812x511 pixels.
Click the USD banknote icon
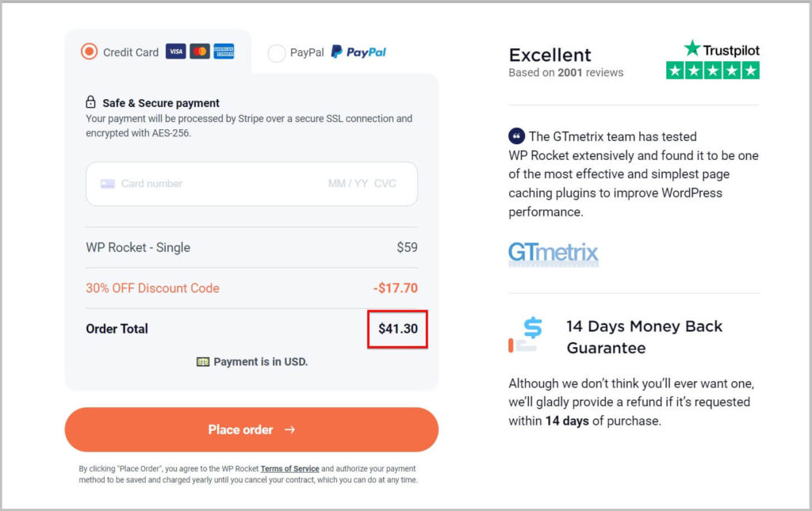click(x=203, y=362)
